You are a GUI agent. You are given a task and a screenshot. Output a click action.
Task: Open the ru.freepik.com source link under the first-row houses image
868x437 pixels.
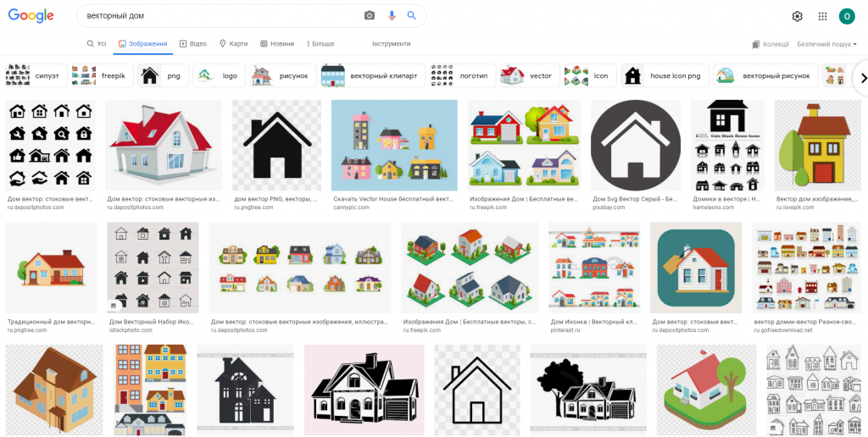[x=488, y=207]
